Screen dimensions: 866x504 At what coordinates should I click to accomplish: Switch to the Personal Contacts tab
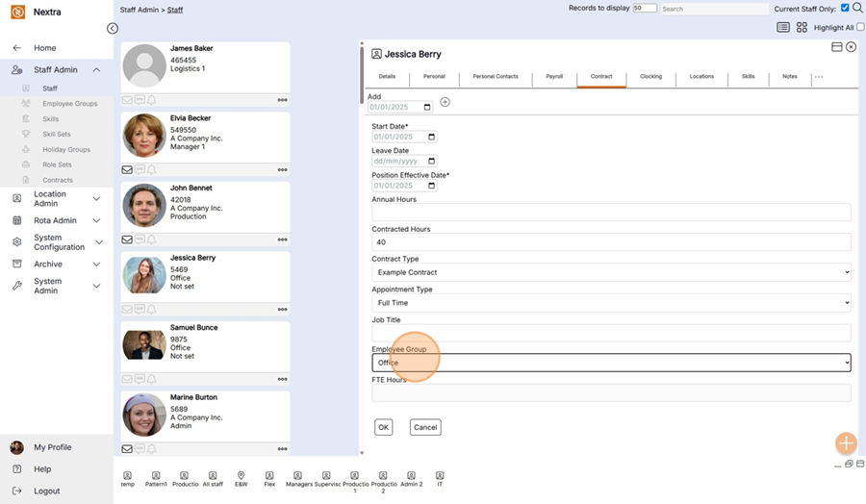tap(496, 77)
